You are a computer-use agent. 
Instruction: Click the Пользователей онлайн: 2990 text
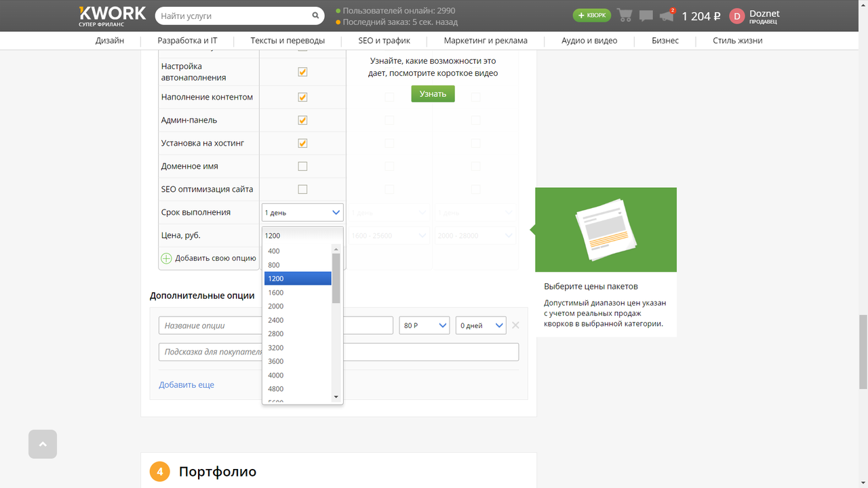coord(399,11)
